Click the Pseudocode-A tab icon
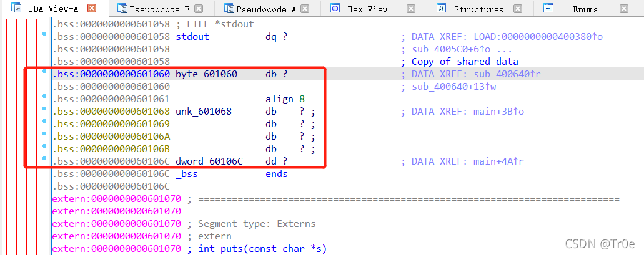 [x=229, y=8]
